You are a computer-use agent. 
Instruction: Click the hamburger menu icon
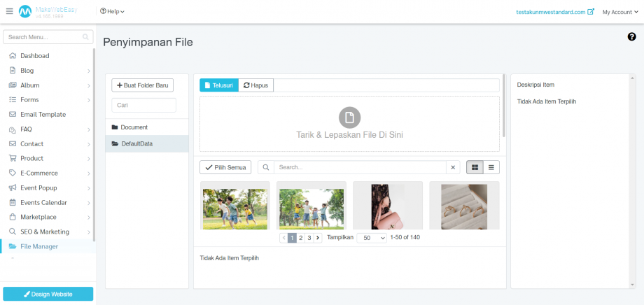click(x=9, y=12)
